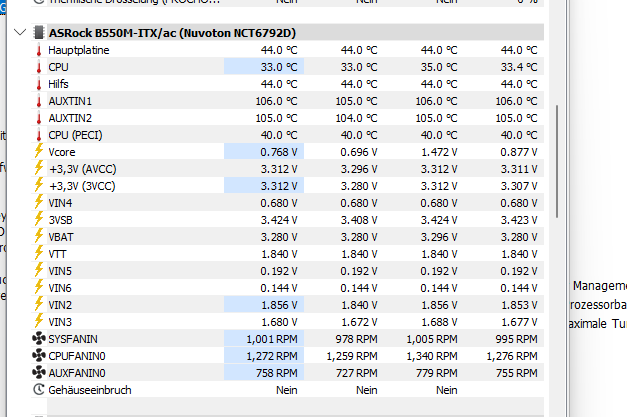Collapse the ASRock B550M-ITX/ac sensor group
The height and width of the screenshot is (417, 627).
pyautogui.click(x=20, y=32)
